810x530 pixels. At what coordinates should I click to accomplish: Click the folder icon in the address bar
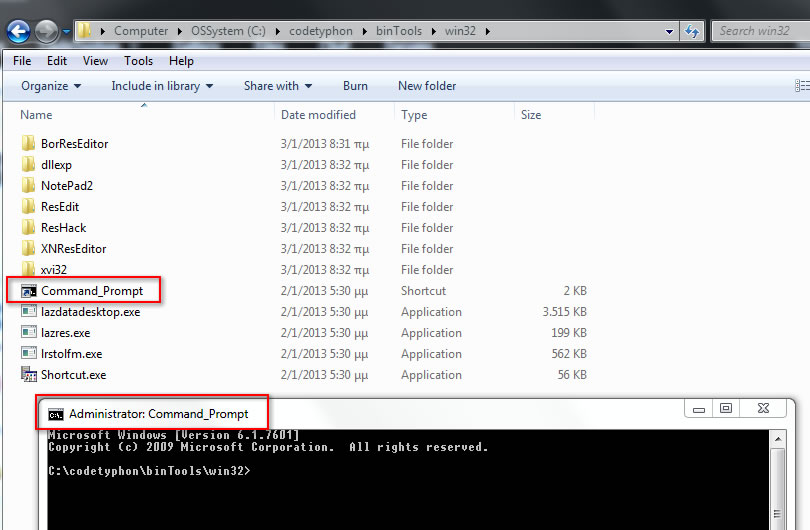point(84,31)
